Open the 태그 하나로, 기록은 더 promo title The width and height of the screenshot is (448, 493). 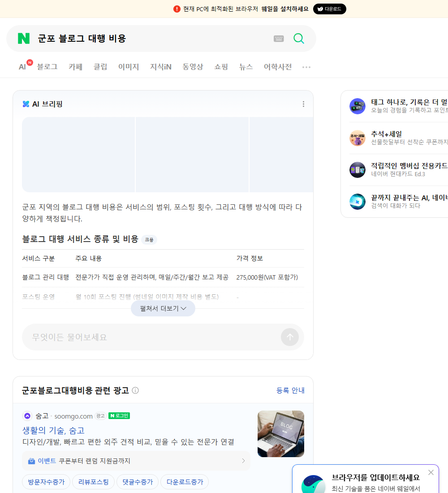pyautogui.click(x=409, y=102)
